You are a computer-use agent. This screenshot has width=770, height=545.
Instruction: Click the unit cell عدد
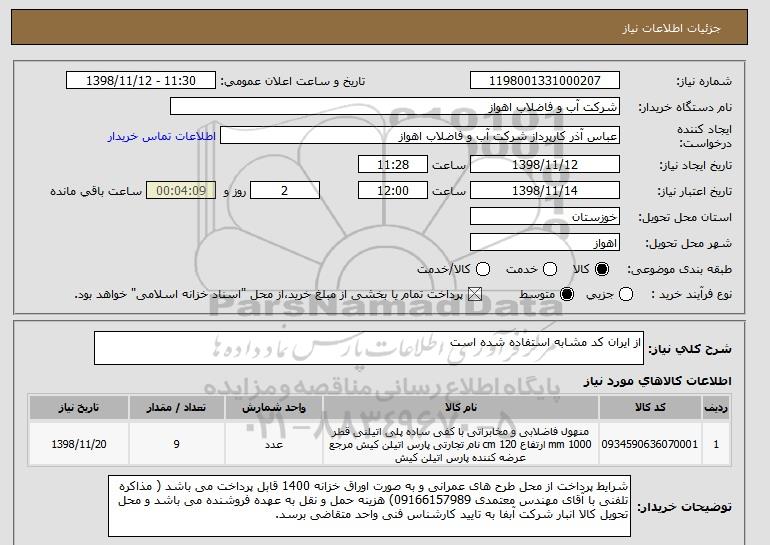[274, 444]
